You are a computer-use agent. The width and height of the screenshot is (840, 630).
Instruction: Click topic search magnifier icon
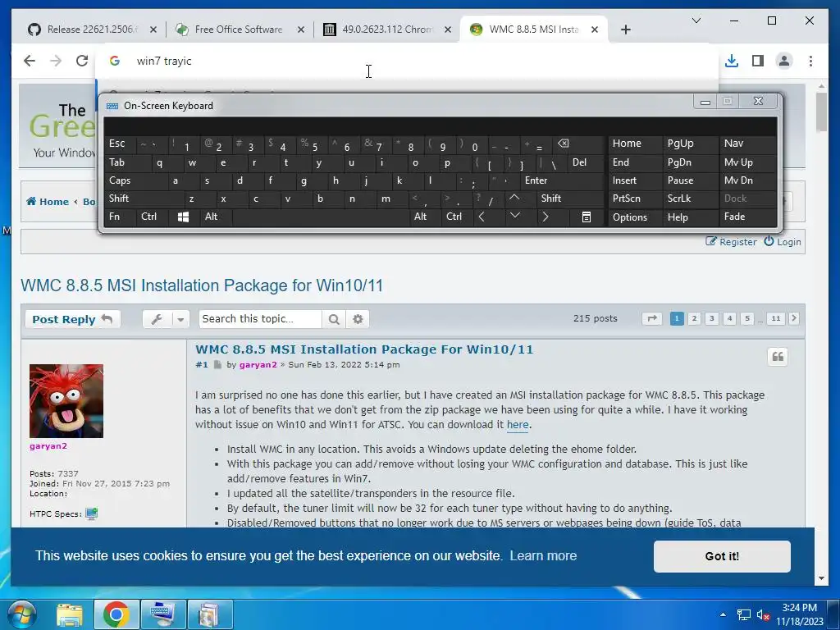point(334,319)
